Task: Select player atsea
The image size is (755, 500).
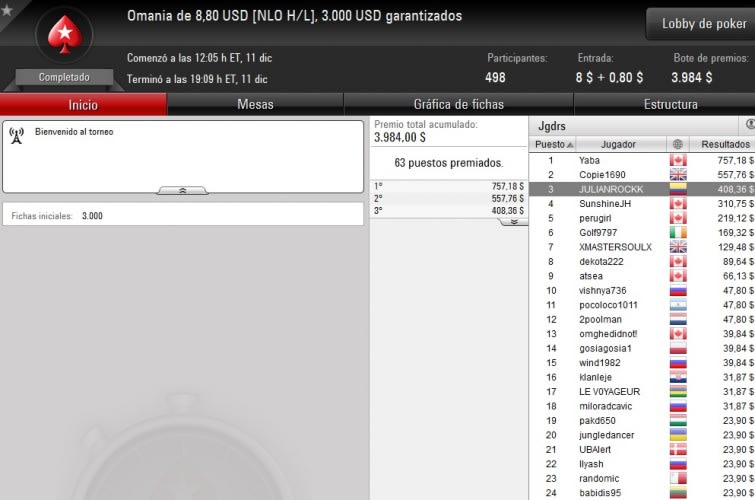Action: pyautogui.click(x=642, y=276)
